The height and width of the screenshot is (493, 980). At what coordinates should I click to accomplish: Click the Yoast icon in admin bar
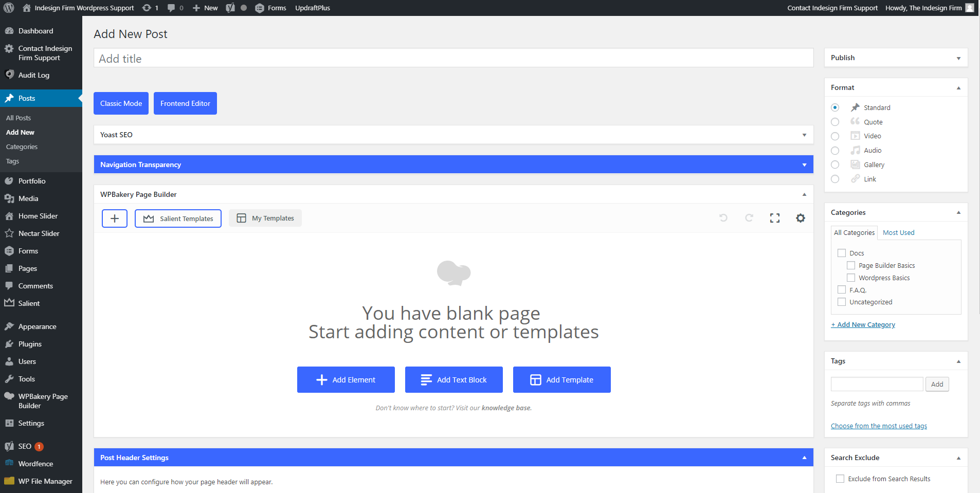click(x=230, y=8)
